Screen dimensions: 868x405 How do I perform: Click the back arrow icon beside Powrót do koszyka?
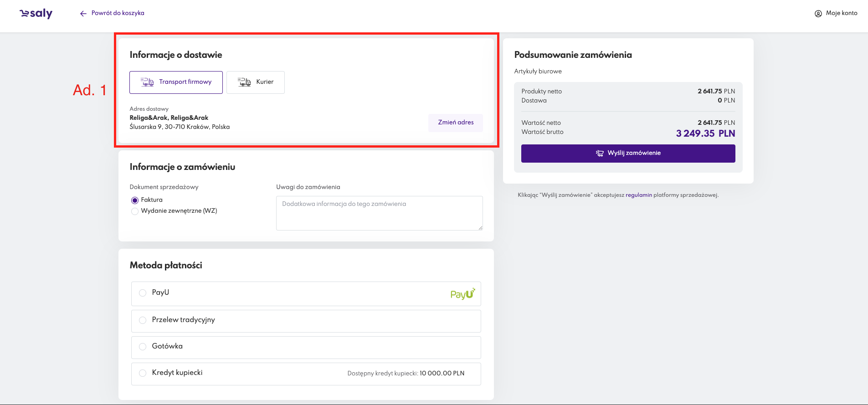point(83,14)
